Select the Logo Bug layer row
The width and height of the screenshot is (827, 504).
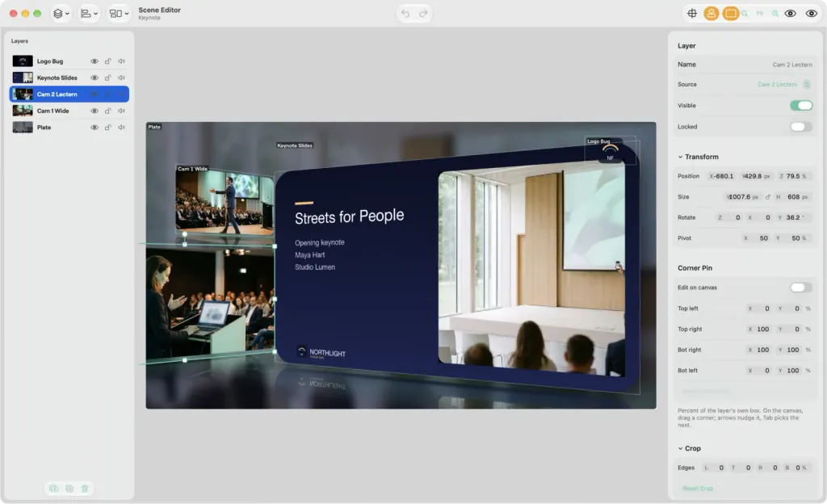click(69, 61)
